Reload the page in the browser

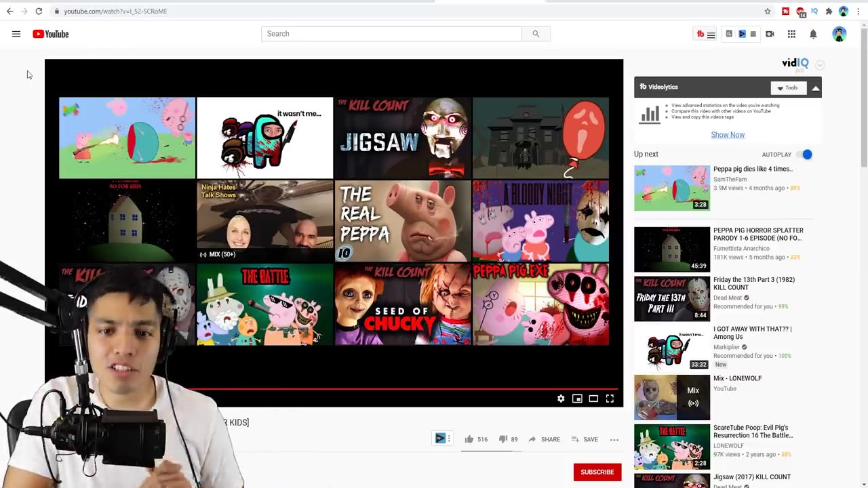(x=39, y=11)
